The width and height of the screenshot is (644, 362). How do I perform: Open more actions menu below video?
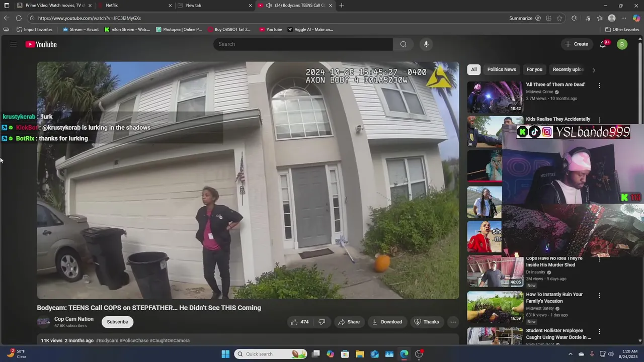pos(453,322)
